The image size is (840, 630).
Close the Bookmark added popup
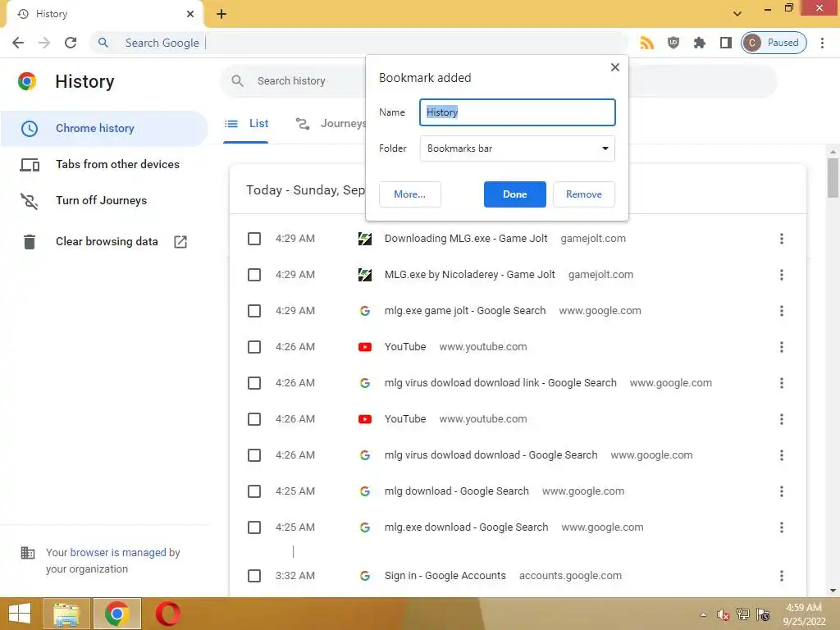615,67
